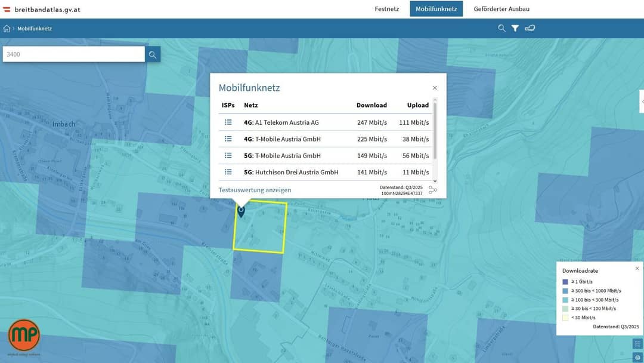
Task: Click the 247 Mbit/s download value
Action: point(372,122)
